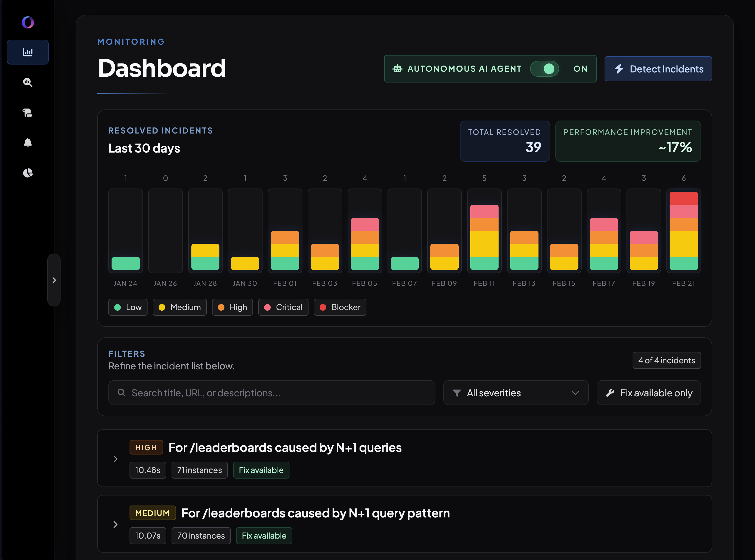Open the scroll logs sidebar icon
Screen dimensions: 755x560
[x=27, y=113]
